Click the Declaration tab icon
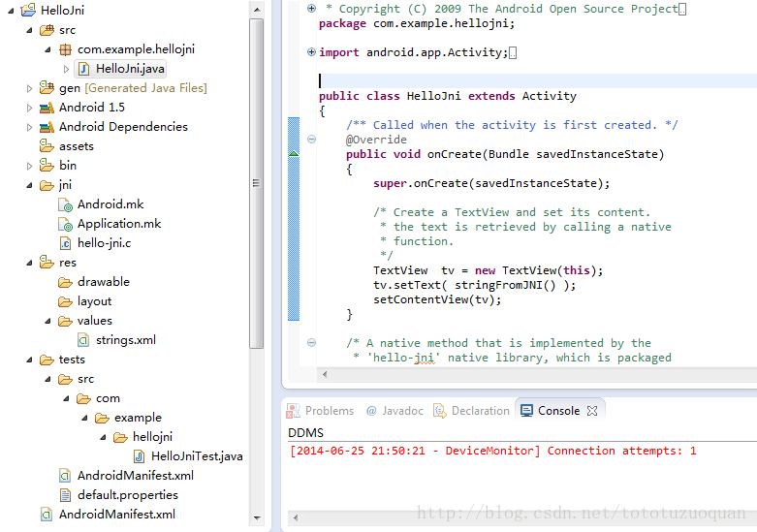Image resolution: width=757 pixels, height=532 pixels. [440, 411]
